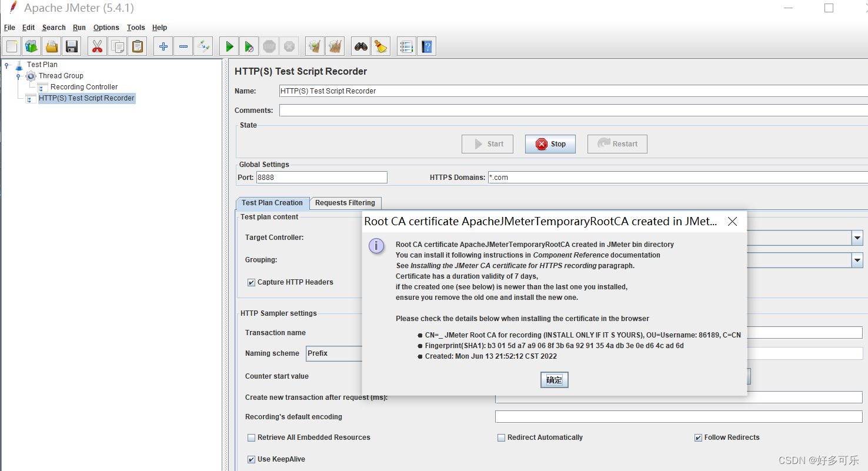Click the greyed Stop sign icon
This screenshot has height=471, width=868.
click(269, 46)
